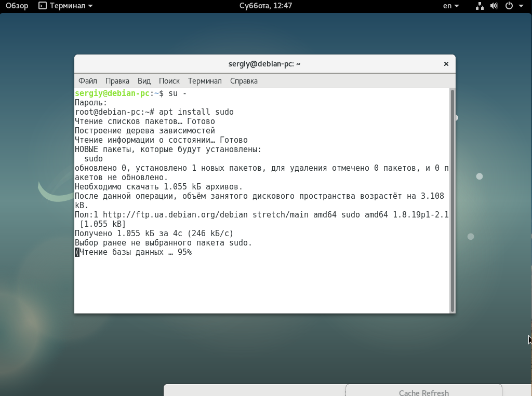Open the Терминал menu in the window
The image size is (532, 396).
(x=205, y=81)
